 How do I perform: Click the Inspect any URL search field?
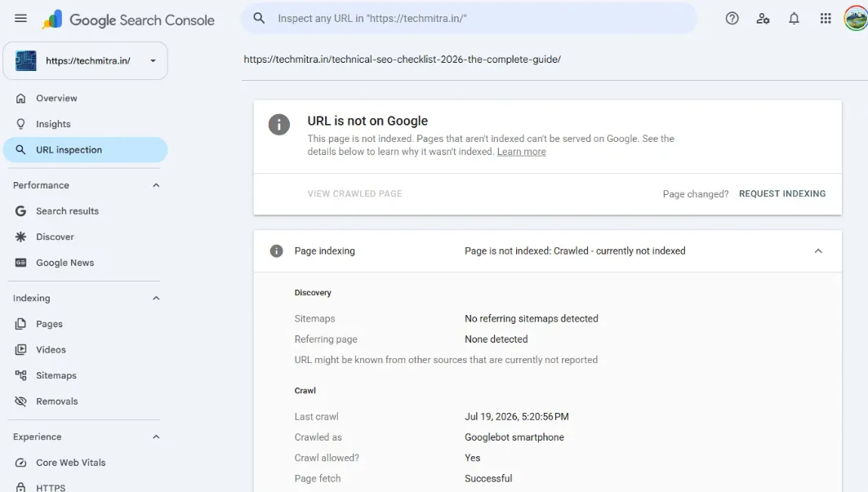point(469,18)
